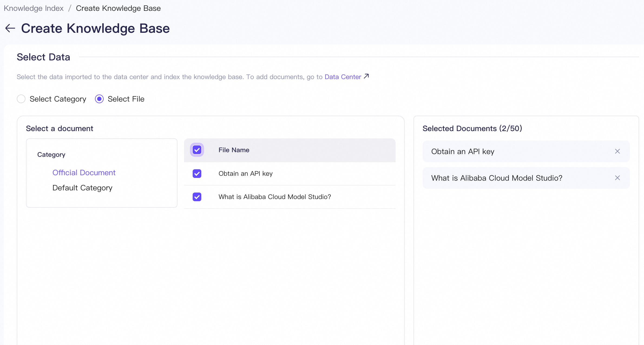Uncheck the What is Alibaba Cloud Model Studio file
The height and width of the screenshot is (345, 644).
coord(197,197)
